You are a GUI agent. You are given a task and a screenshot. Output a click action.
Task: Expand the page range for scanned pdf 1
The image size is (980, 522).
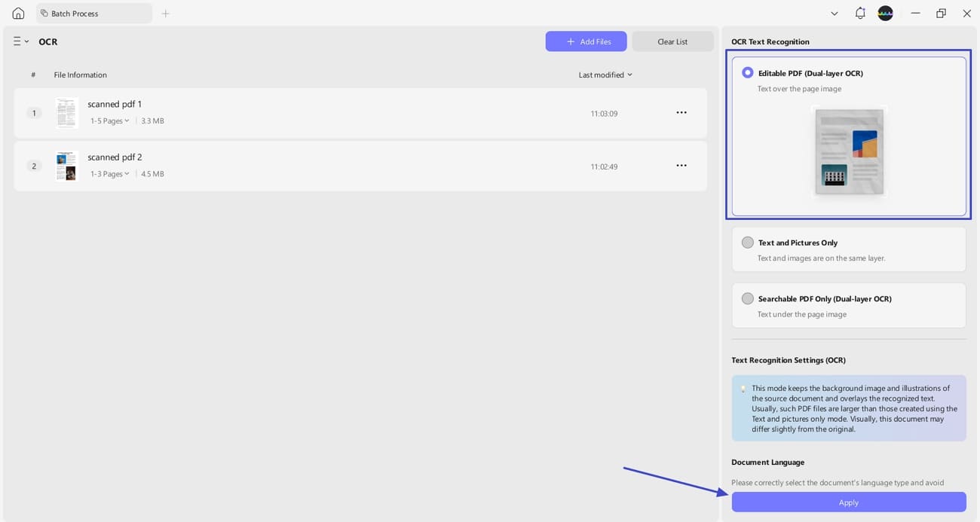tap(109, 121)
